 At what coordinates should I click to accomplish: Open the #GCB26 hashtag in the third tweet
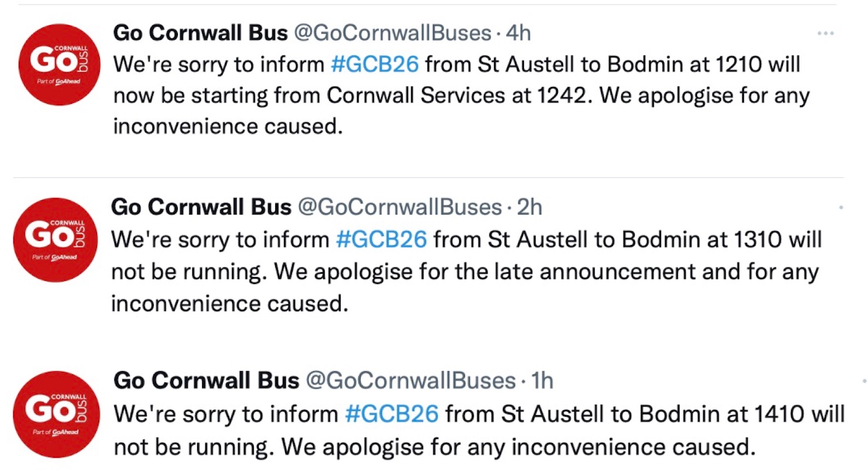click(x=392, y=413)
